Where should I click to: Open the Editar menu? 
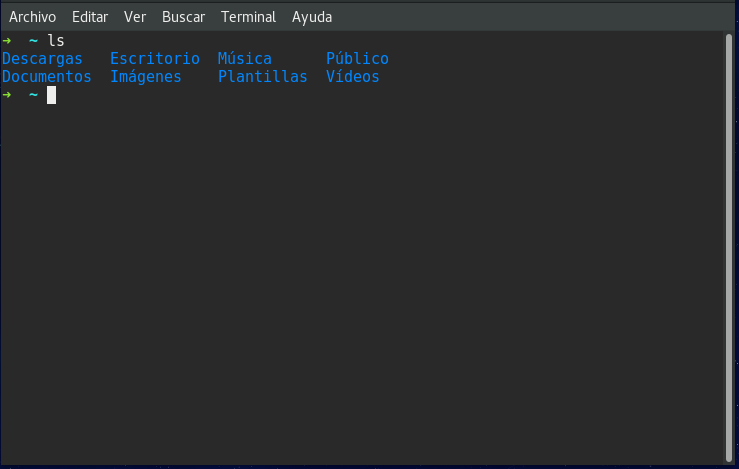90,17
